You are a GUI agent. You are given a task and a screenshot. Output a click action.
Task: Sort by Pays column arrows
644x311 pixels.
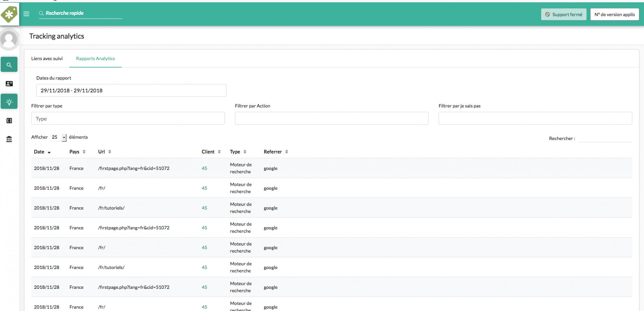84,152
